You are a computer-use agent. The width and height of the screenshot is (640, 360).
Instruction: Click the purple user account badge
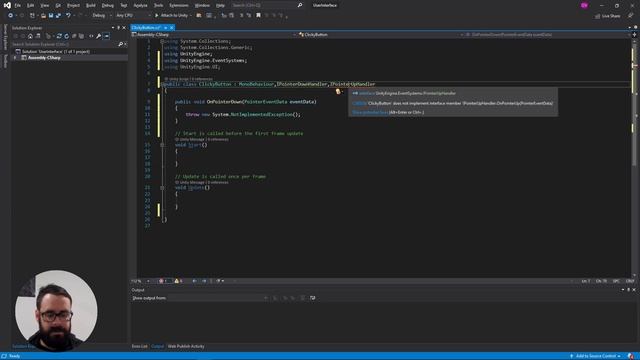(584, 5)
